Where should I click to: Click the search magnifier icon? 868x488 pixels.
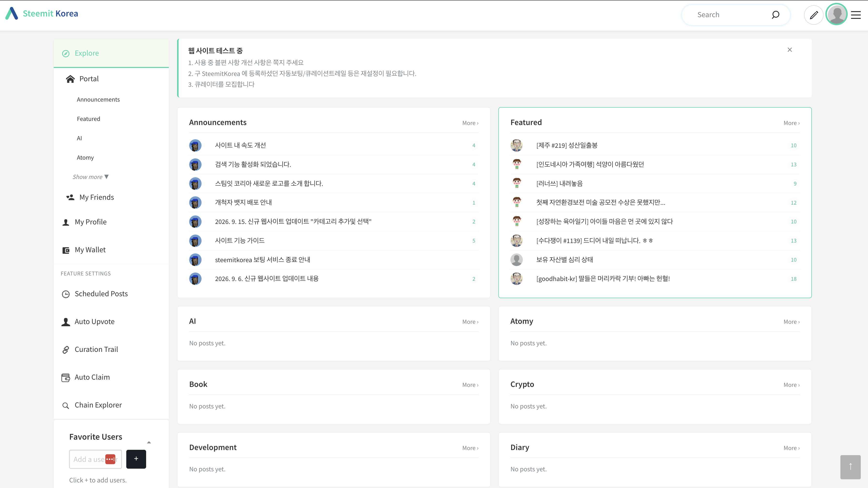point(775,15)
